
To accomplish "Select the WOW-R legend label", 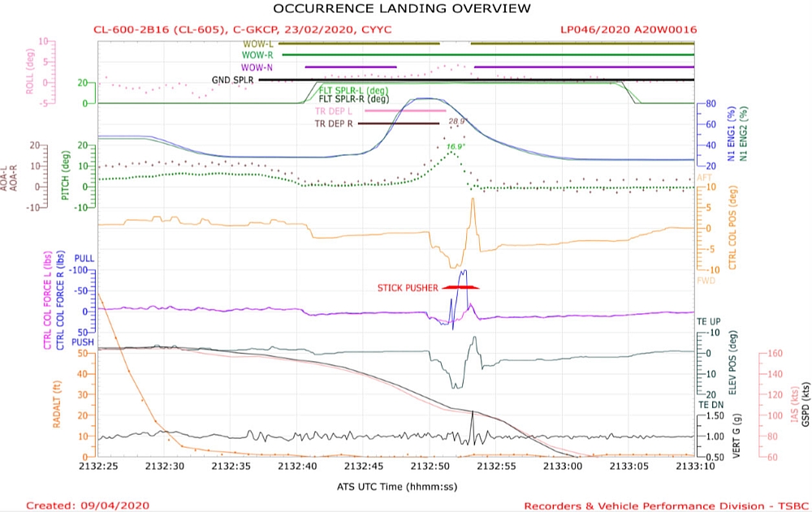I will coord(258,55).
